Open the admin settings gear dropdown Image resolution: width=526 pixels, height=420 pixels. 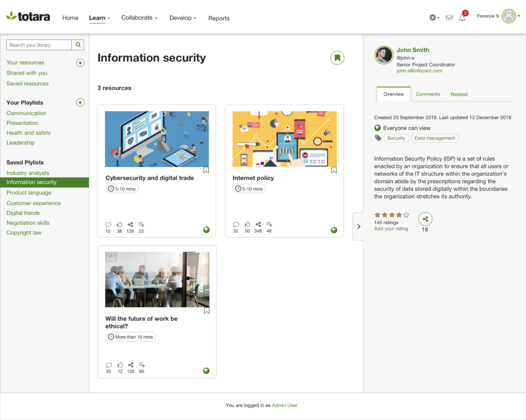pyautogui.click(x=432, y=18)
